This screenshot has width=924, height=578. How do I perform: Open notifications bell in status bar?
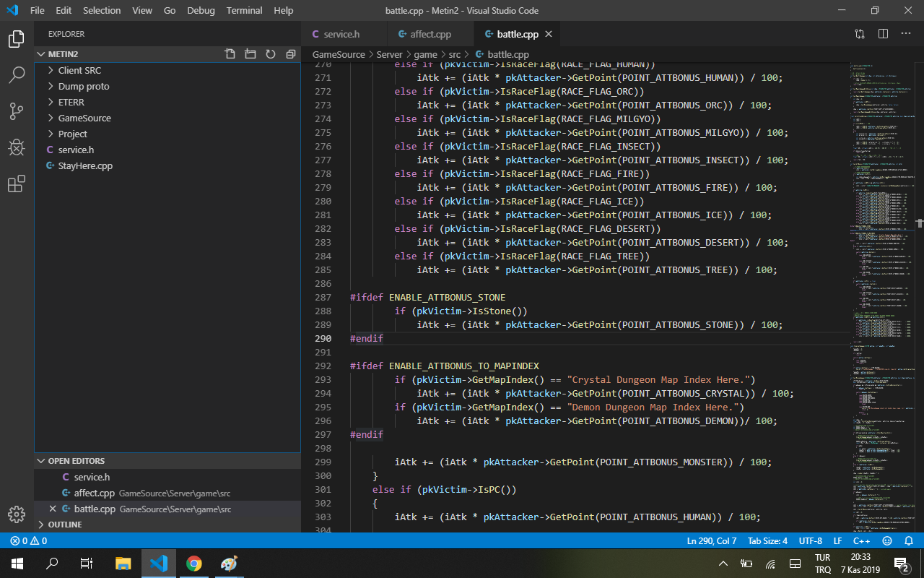click(910, 540)
